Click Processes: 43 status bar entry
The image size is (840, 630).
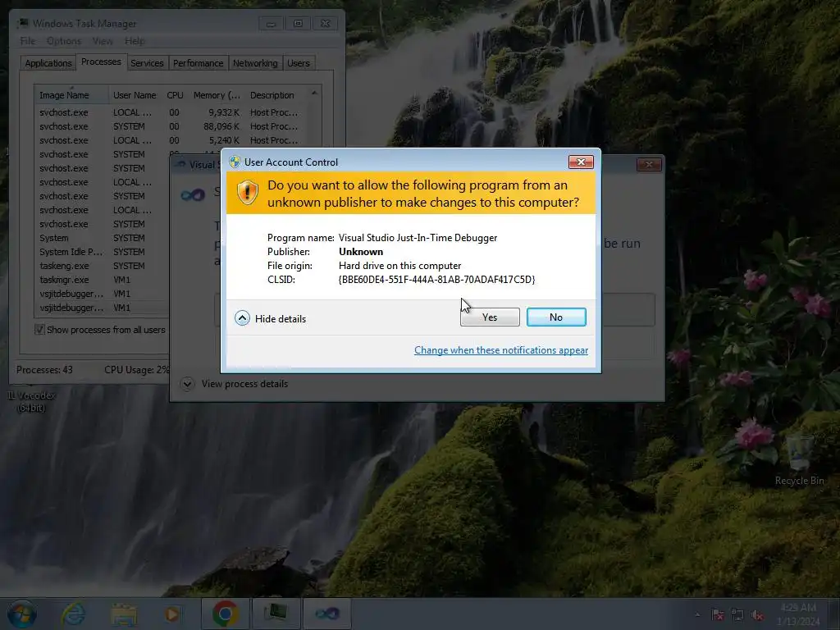click(44, 370)
